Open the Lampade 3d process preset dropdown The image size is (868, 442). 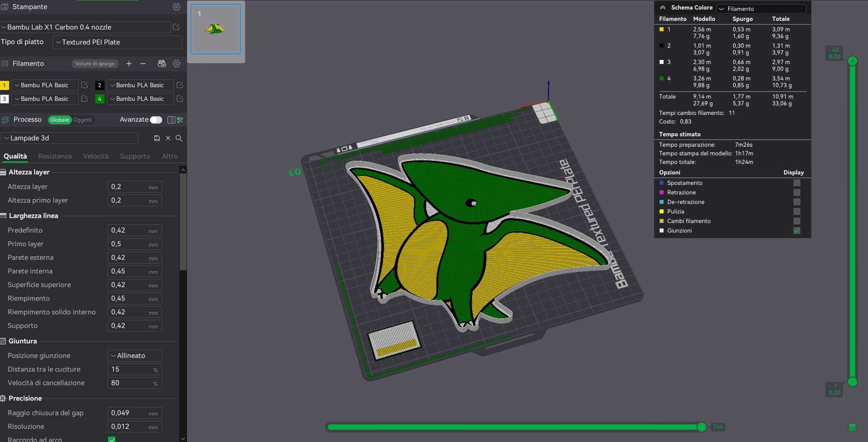(69, 138)
